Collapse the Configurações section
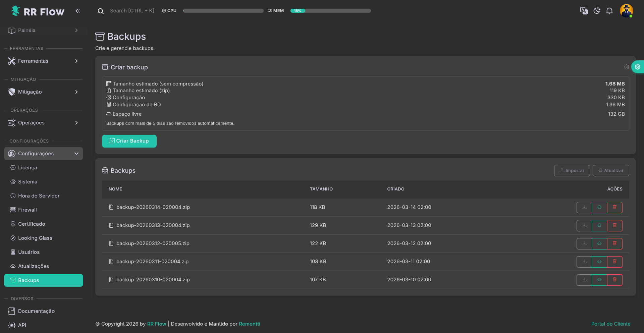This screenshot has width=644, height=333. click(x=43, y=153)
